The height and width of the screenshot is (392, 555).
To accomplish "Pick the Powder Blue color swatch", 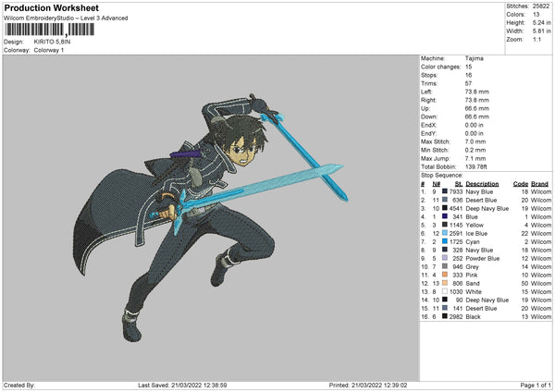I will (x=445, y=258).
